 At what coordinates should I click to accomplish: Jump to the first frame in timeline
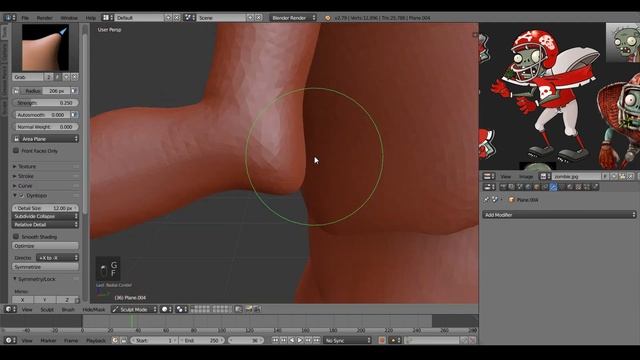(x=276, y=340)
